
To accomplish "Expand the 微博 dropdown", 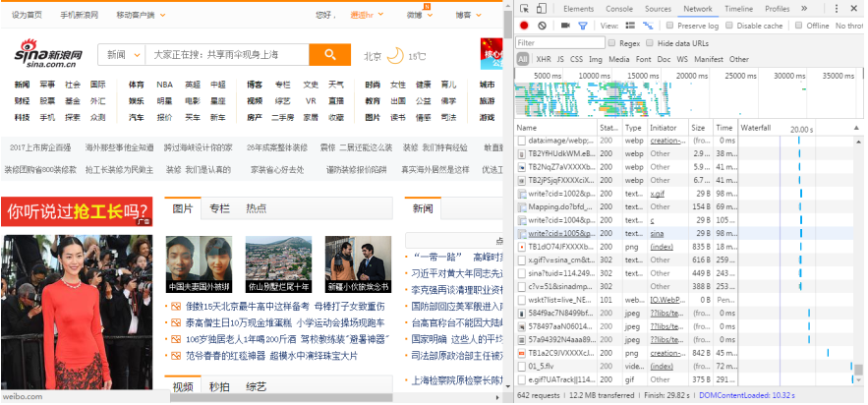I will pyautogui.click(x=419, y=15).
